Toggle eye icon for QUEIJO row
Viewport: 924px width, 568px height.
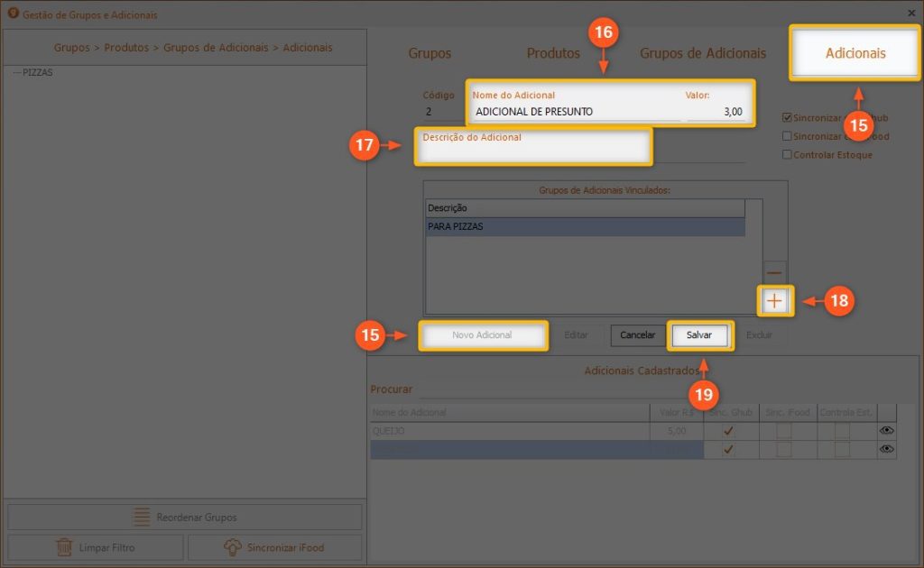886,431
